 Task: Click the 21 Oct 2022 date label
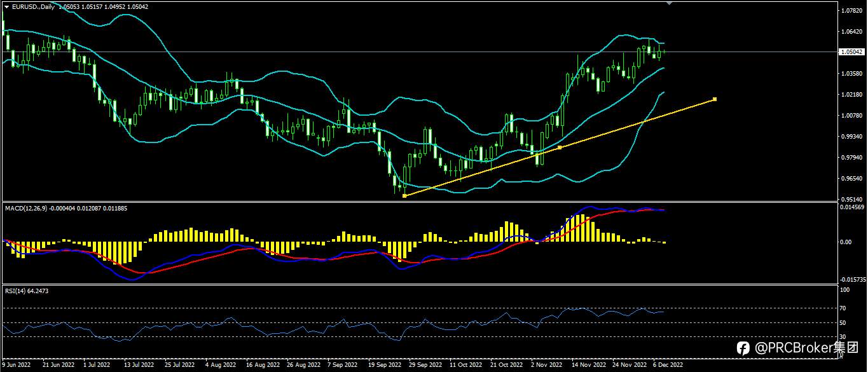[507, 366]
